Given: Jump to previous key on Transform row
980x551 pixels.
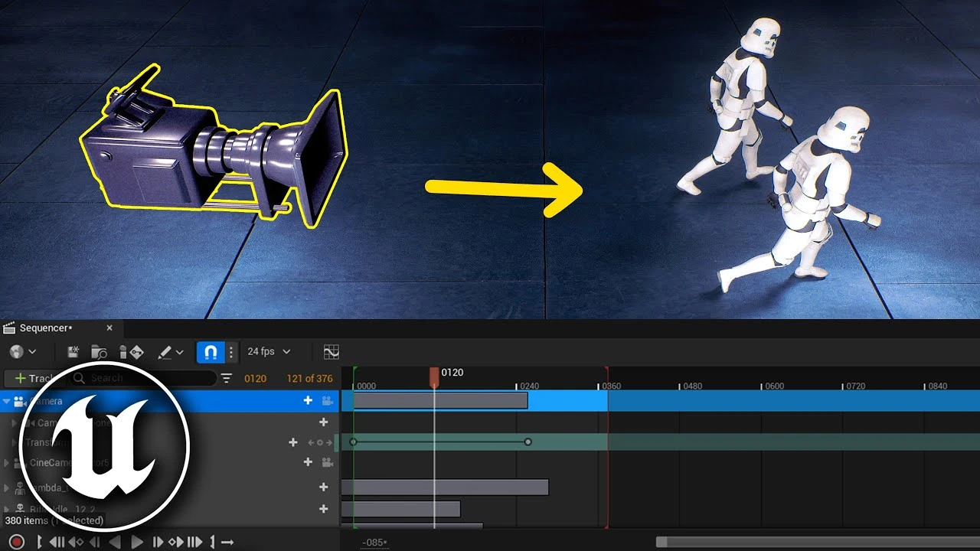Looking at the screenshot, I should [311, 442].
